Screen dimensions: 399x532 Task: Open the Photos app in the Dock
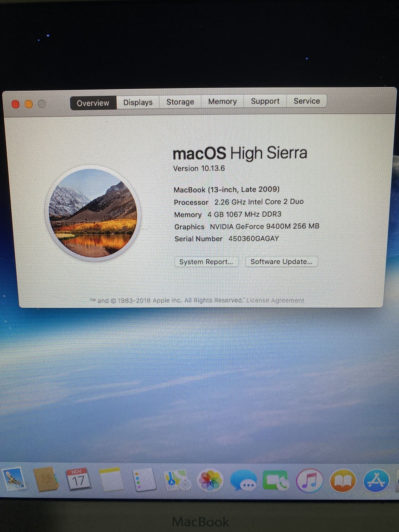pyautogui.click(x=210, y=480)
